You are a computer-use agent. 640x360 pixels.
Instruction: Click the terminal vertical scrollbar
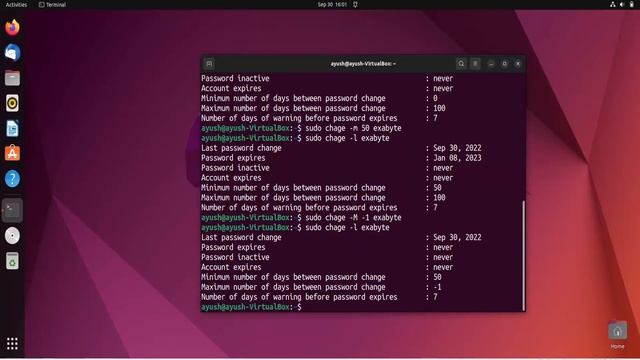pos(523,256)
